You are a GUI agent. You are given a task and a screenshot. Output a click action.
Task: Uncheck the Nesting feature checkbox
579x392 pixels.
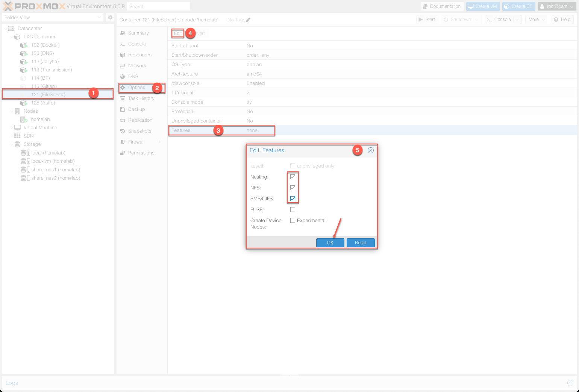293,177
